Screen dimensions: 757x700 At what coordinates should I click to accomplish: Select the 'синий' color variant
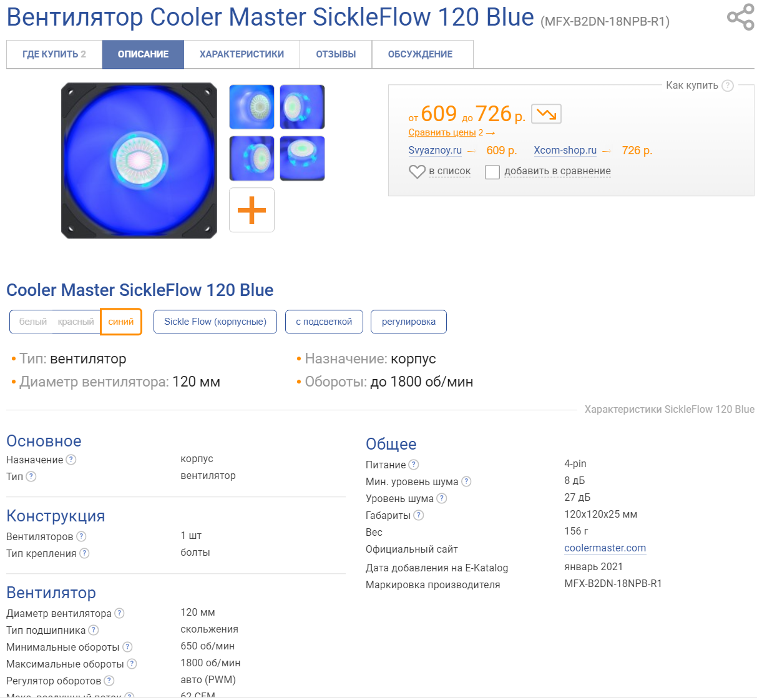pyautogui.click(x=121, y=322)
